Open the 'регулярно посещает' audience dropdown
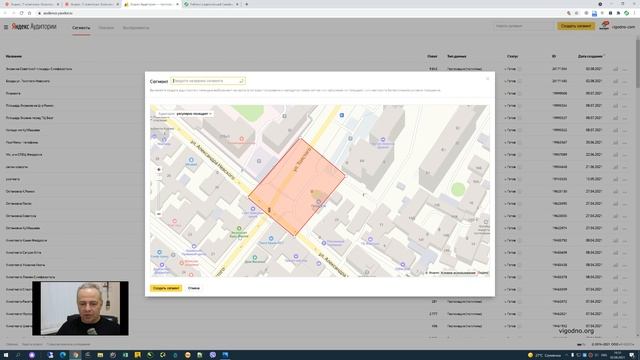Screen dimensions: 640x360 point(184,113)
